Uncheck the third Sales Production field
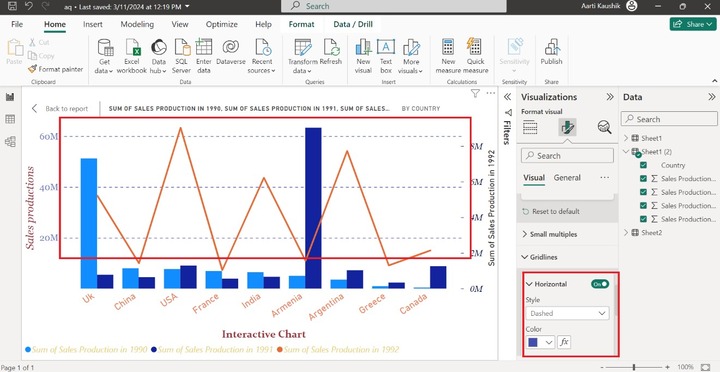720x372 pixels. [643, 205]
